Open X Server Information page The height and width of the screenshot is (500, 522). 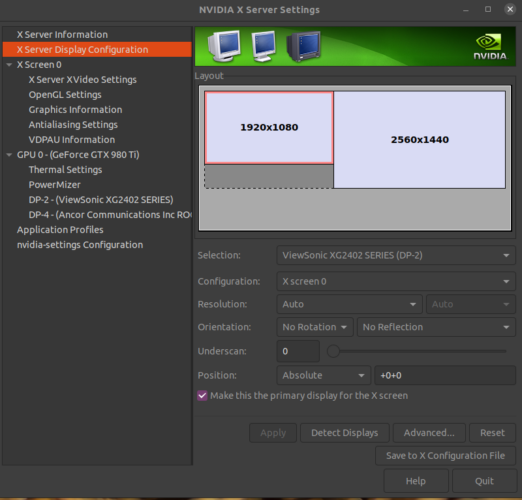[x=62, y=35]
